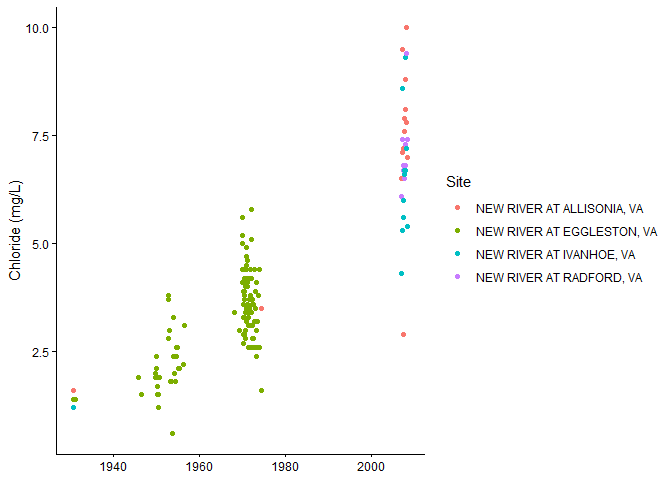Click the lowest purple point near 6.1
The image size is (672, 480).
point(402,197)
